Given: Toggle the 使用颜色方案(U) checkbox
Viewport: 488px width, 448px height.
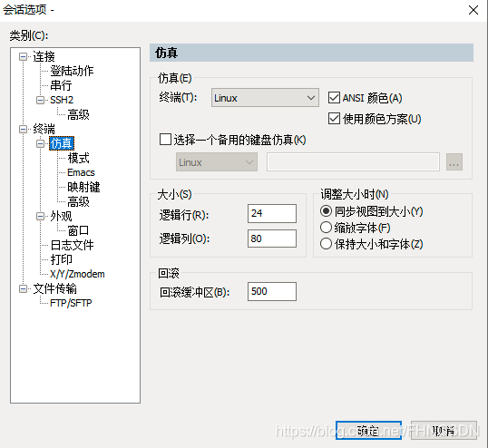Looking at the screenshot, I should click(x=334, y=119).
